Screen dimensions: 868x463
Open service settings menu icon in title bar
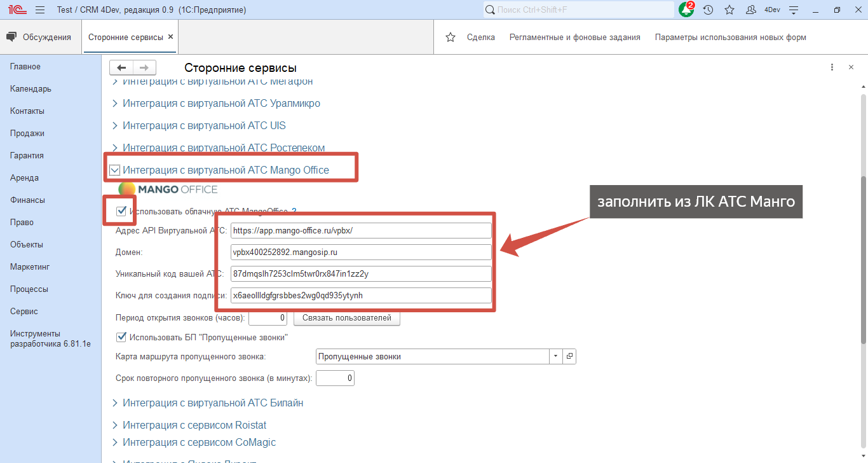[794, 10]
